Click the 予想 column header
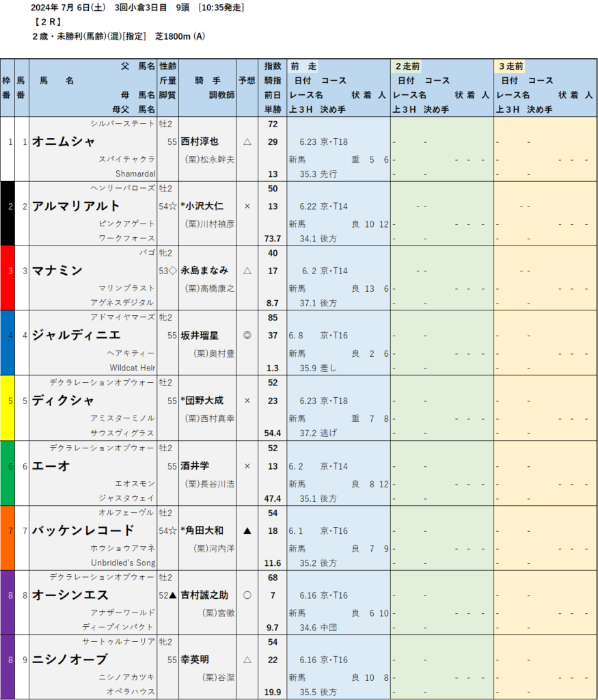Image resolution: width=598 pixels, height=700 pixels. [x=247, y=81]
